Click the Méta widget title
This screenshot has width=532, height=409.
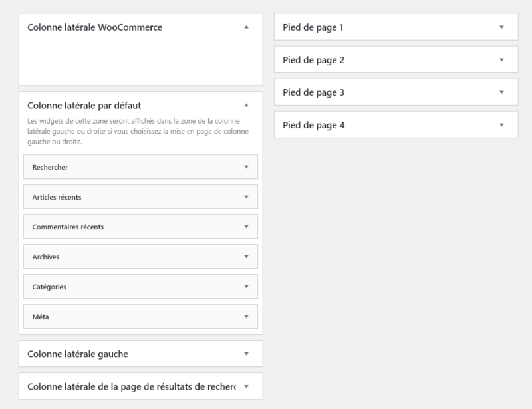click(41, 317)
